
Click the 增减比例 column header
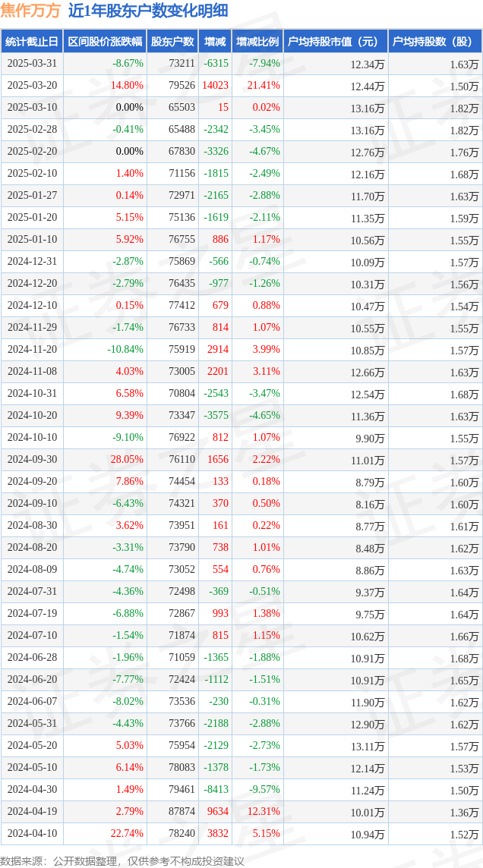[x=257, y=42]
